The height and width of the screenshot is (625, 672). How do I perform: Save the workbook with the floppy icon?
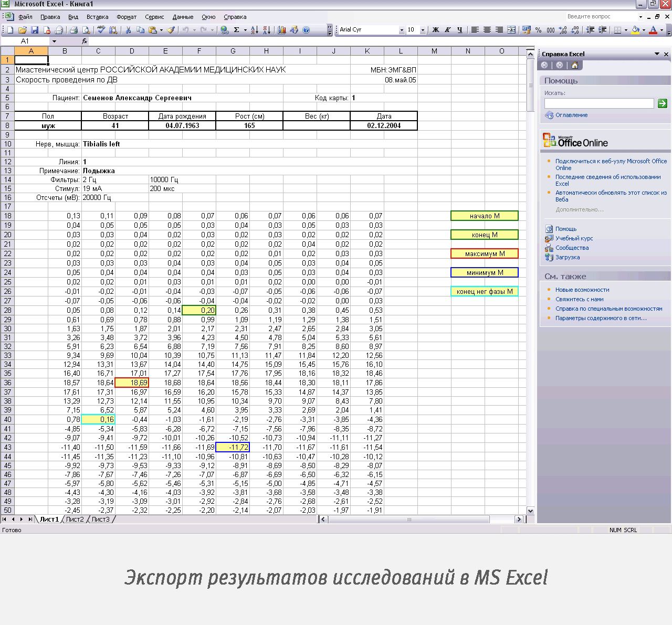[x=35, y=30]
